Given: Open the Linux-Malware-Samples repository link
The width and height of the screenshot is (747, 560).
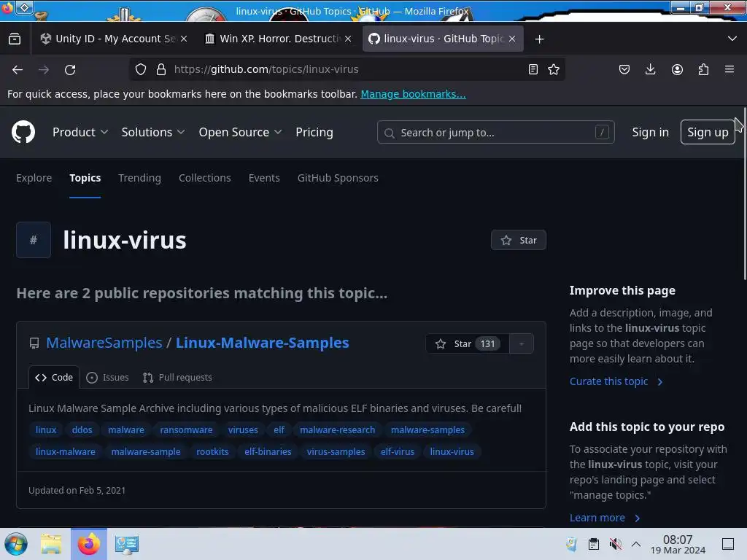Looking at the screenshot, I should 263,343.
